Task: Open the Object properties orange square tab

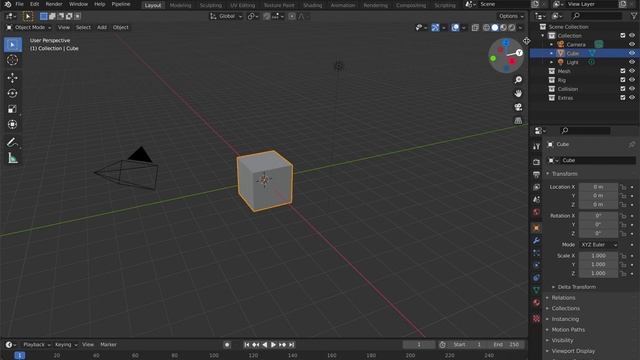Action: 536,228
